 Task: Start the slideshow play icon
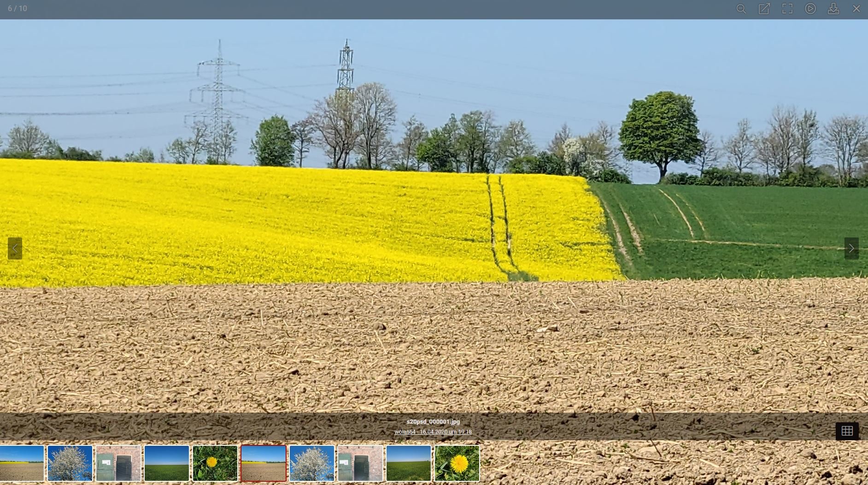tap(810, 9)
